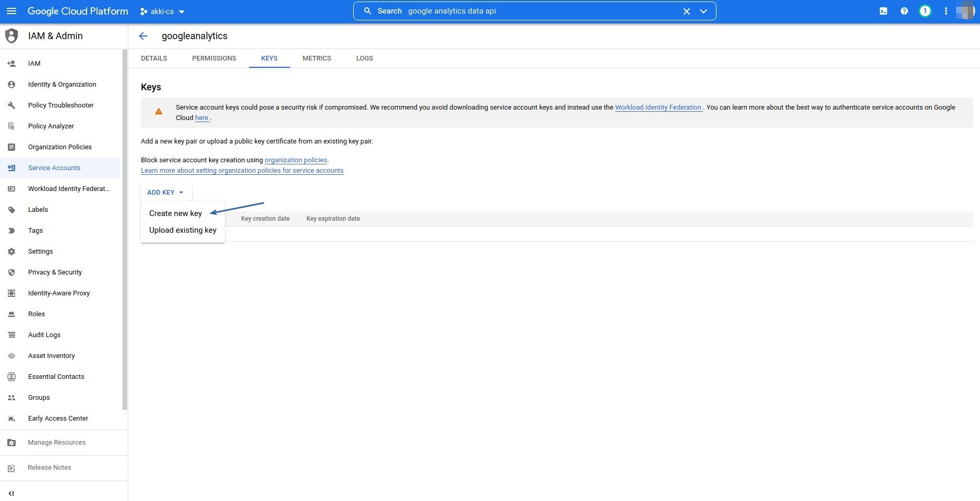Open the three-dot more options menu
This screenshot has width=980, height=501.
tap(946, 11)
